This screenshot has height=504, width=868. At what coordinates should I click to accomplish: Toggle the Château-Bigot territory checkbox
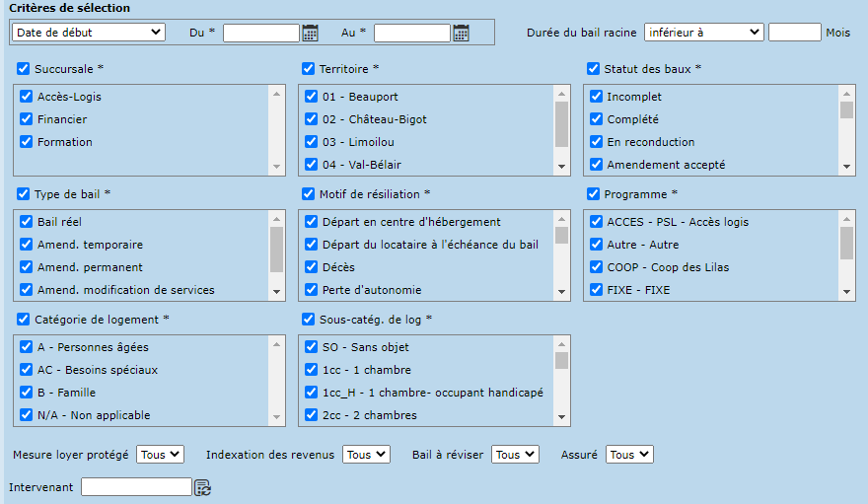312,119
